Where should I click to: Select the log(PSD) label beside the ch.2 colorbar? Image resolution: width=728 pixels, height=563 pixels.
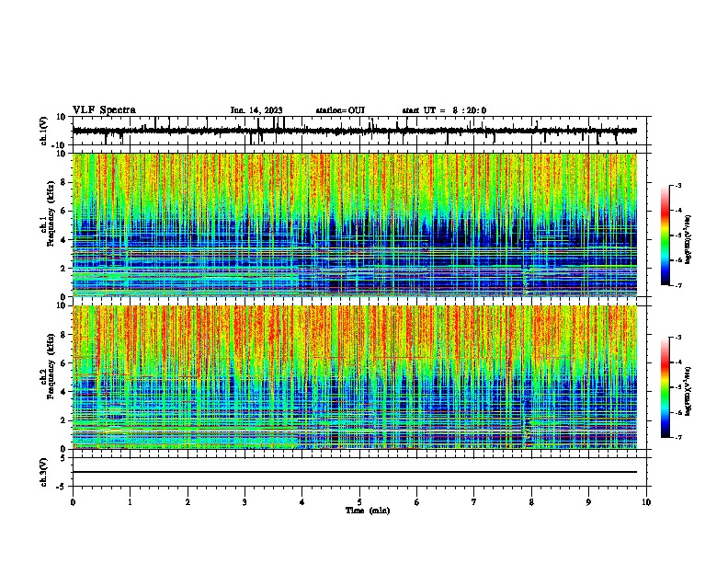(x=688, y=391)
